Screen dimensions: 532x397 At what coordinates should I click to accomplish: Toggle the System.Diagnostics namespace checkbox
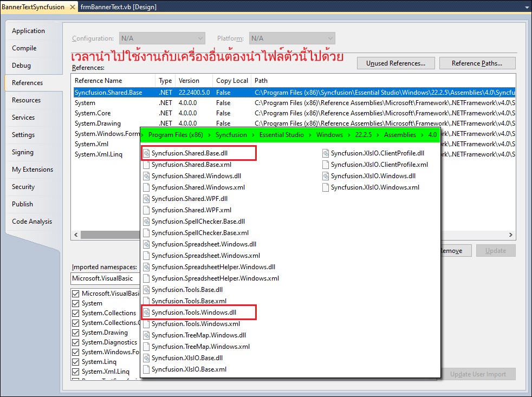75,342
